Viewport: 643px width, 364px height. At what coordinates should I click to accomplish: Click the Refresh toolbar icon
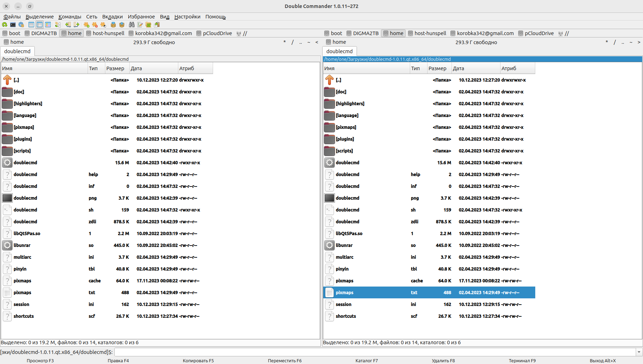(x=5, y=25)
